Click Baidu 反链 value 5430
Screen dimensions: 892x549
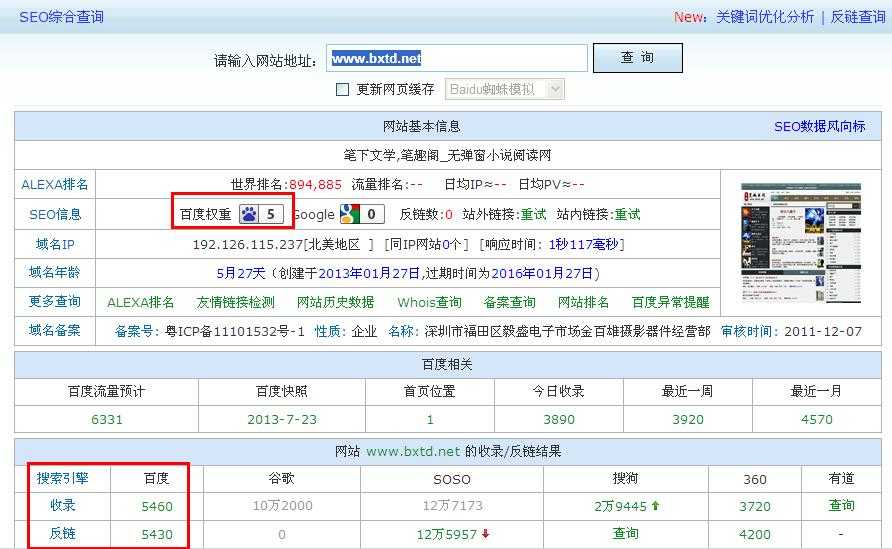tap(157, 535)
